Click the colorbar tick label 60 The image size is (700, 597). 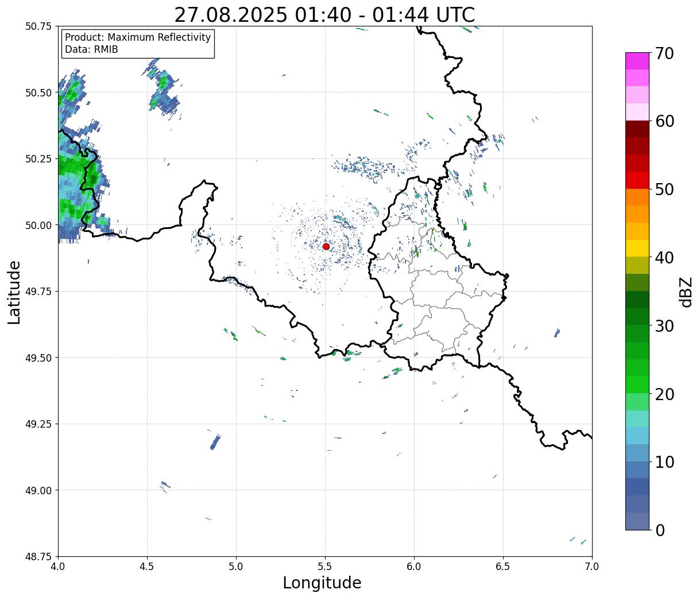(x=664, y=121)
